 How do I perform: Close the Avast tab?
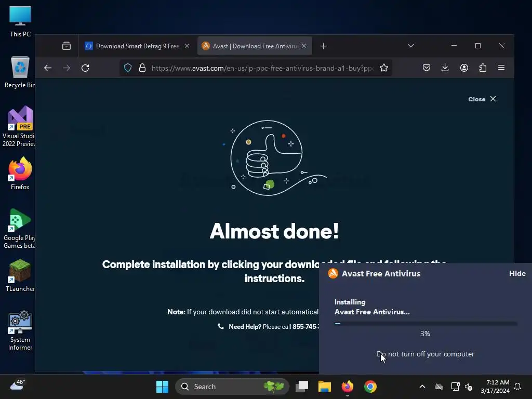[304, 46]
